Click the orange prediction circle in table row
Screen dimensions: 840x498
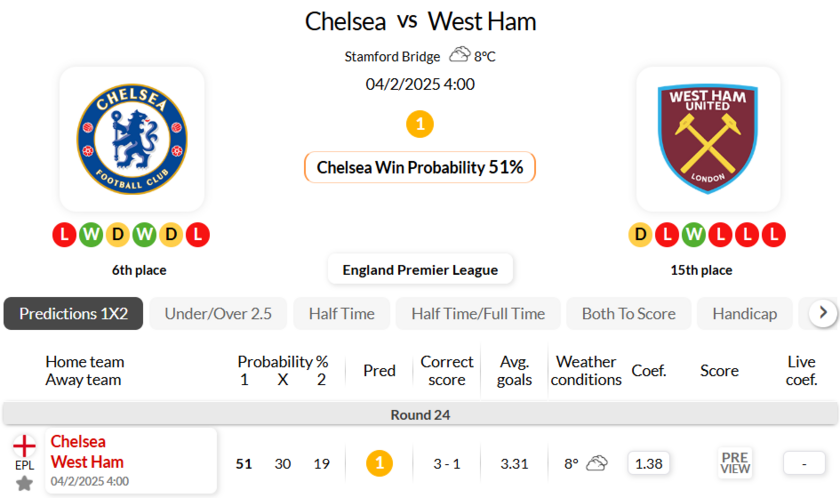coord(379,463)
